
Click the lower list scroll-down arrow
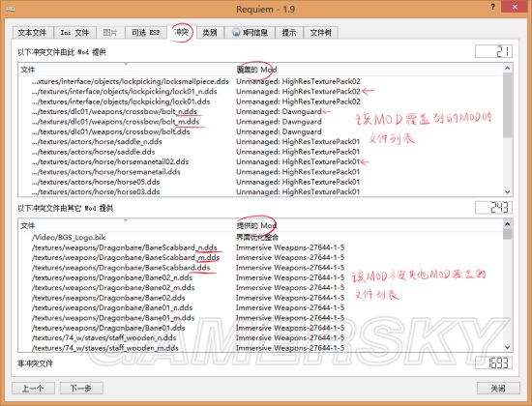[507, 347]
